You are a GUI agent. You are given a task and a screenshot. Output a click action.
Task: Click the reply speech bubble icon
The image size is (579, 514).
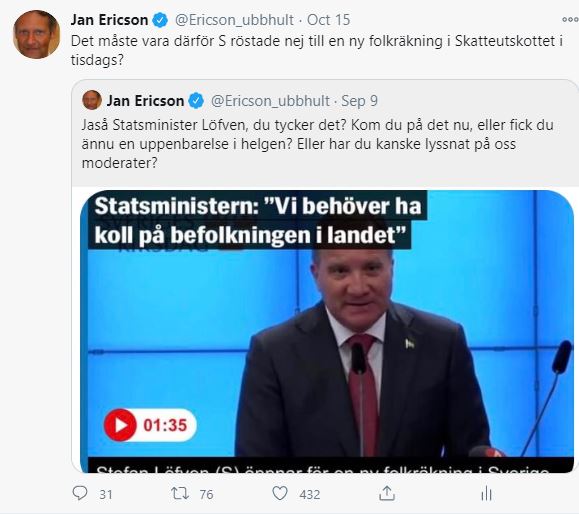[80, 493]
